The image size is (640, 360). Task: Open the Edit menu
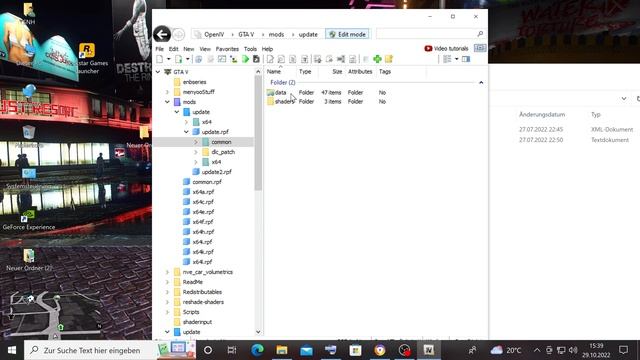(x=173, y=49)
